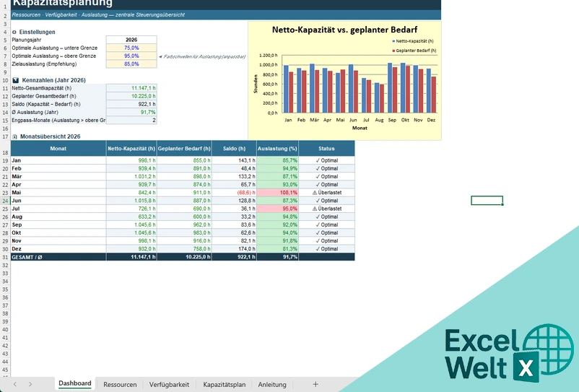
Task: Select the Planungsjahr value 2026 cell
Action: point(131,40)
